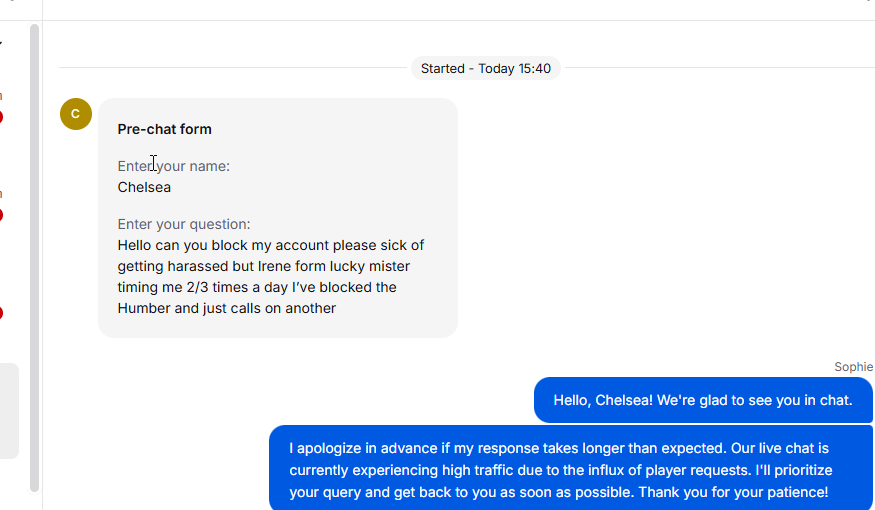Select the name Chelsea in the form

point(144,187)
